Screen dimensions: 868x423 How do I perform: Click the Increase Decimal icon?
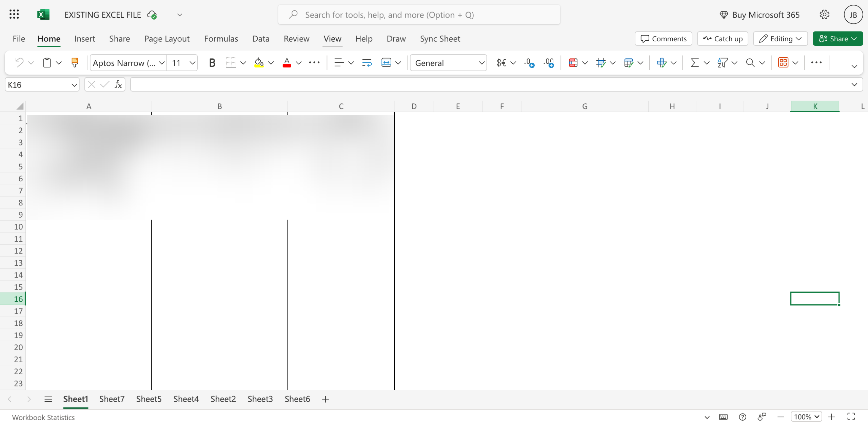549,63
